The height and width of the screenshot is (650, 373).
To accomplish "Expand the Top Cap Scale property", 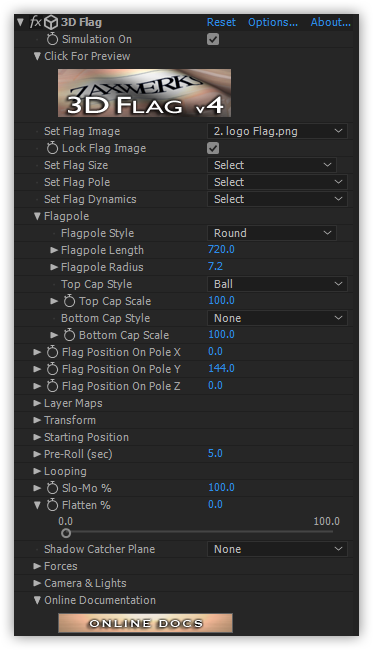I will coord(54,301).
